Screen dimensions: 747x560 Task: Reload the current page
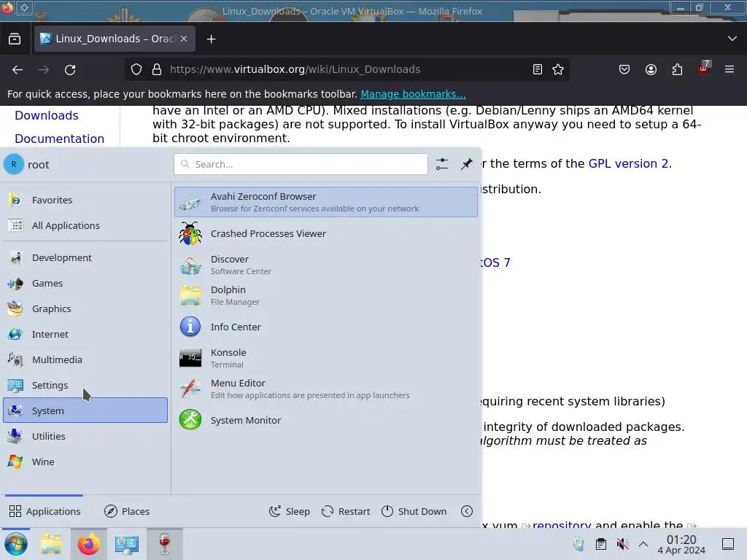tap(70, 69)
